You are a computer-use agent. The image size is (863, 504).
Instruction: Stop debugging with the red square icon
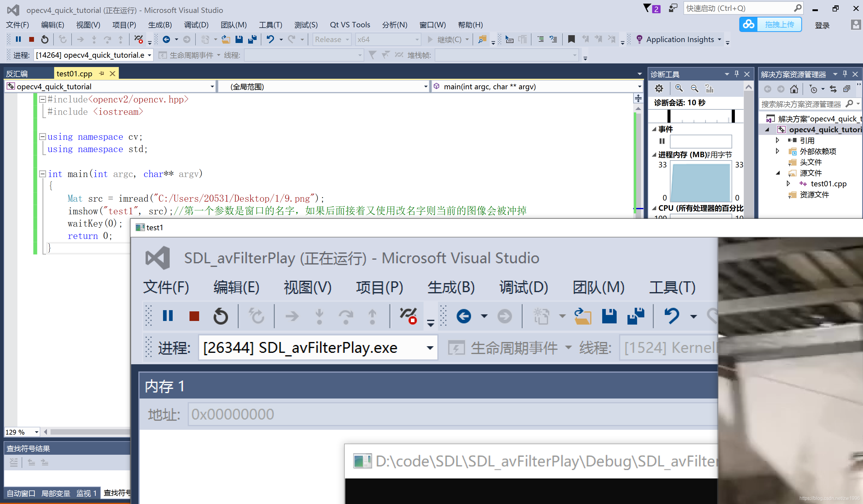coord(32,39)
